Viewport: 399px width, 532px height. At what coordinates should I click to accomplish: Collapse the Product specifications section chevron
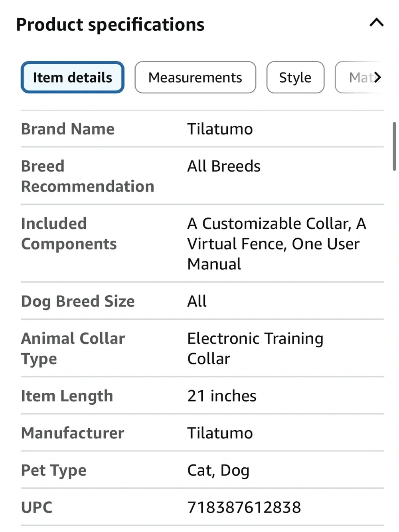click(x=376, y=23)
